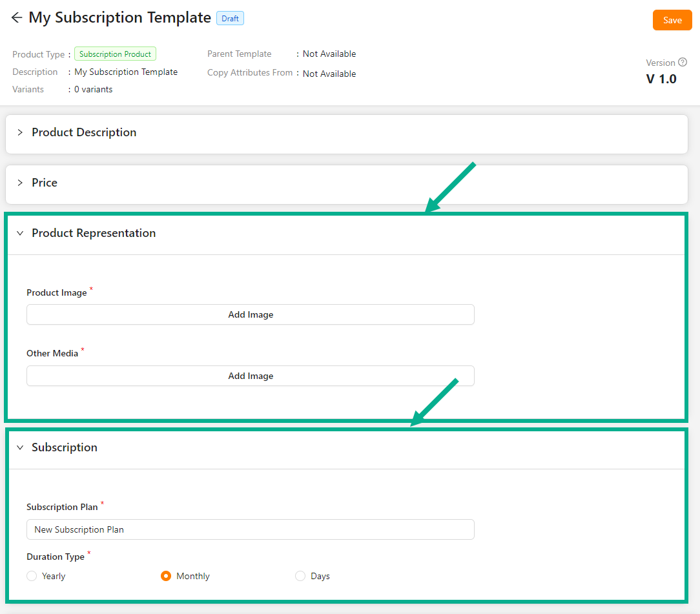Screen dimensions: 700x614
Task: Choose Days as the duration type
Action: pos(300,576)
